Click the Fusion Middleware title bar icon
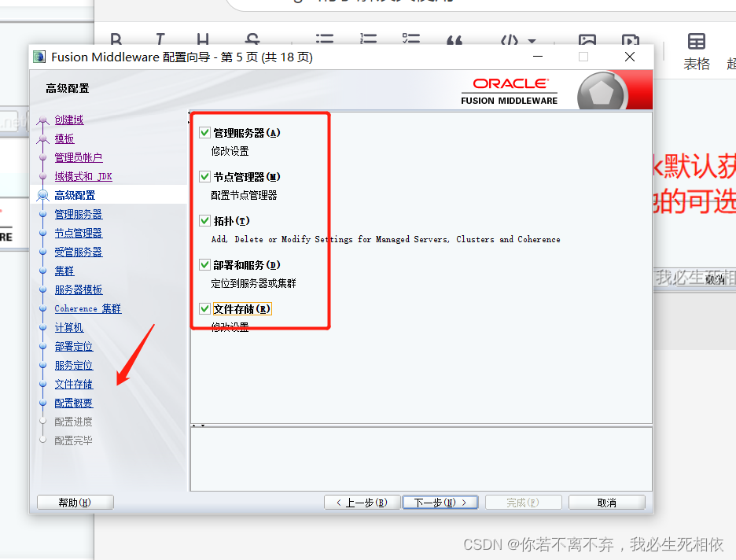 pos(39,57)
